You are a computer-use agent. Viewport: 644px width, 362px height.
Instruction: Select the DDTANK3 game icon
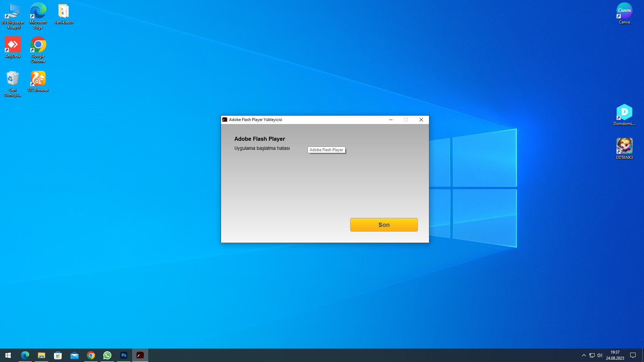tap(624, 148)
